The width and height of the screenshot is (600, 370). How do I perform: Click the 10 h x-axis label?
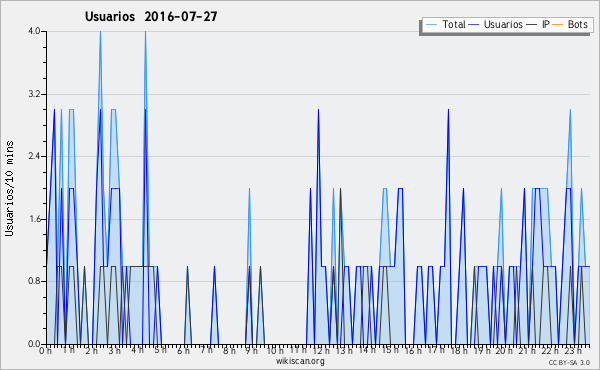tap(275, 350)
